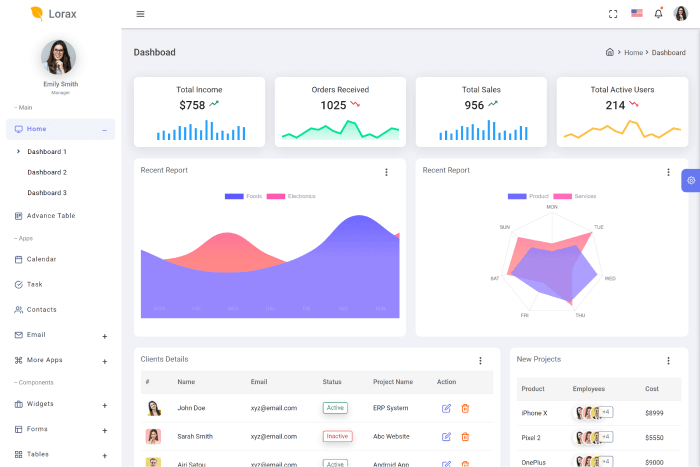Click the $5550 cost for Pixel 2
The image size is (700, 467).
pos(654,438)
